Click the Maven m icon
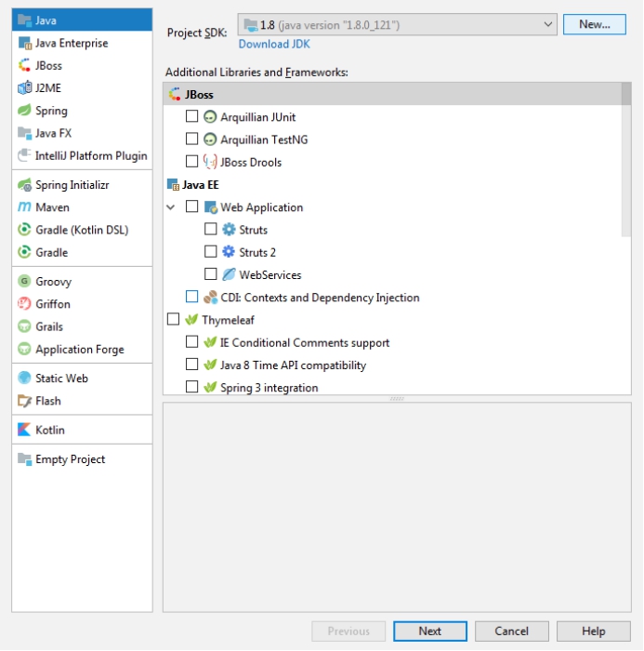Image resolution: width=644 pixels, height=651 pixels. [24, 206]
